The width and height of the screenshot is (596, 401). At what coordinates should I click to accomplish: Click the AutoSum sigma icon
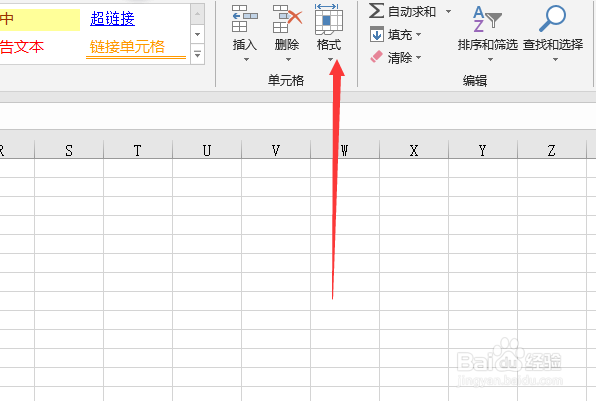376,11
